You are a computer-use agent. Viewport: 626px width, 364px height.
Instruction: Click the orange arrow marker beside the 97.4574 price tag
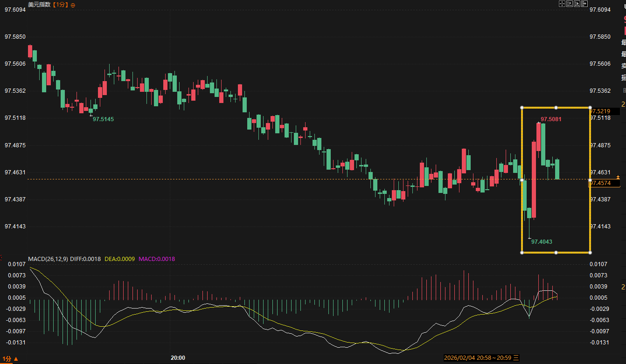pos(618,178)
